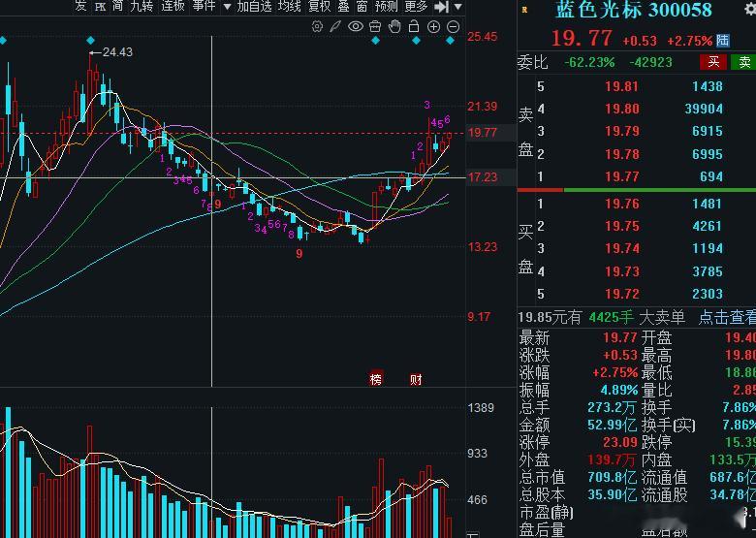
Task: Click 加自选 to add to watchlist
Action: [254, 6]
